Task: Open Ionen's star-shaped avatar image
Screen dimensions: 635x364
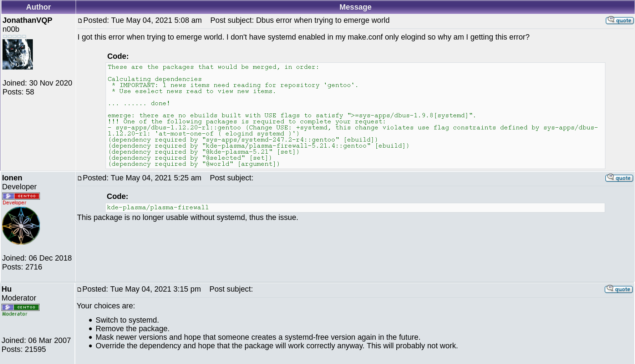Action: pyautogui.click(x=21, y=226)
